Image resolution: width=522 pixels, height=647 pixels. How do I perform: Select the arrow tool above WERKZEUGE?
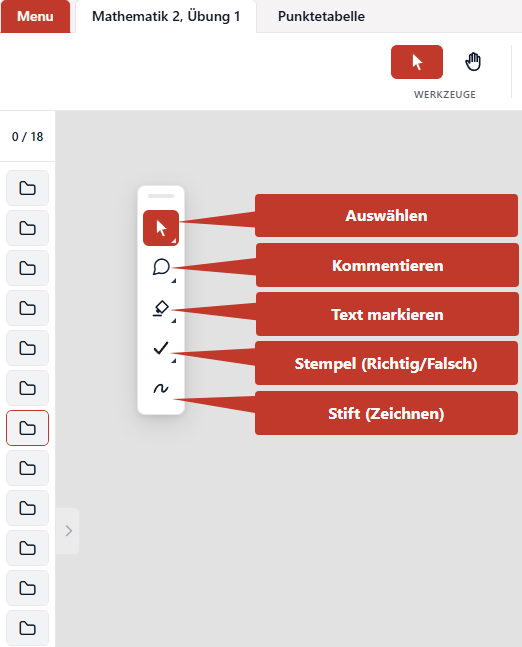click(417, 62)
